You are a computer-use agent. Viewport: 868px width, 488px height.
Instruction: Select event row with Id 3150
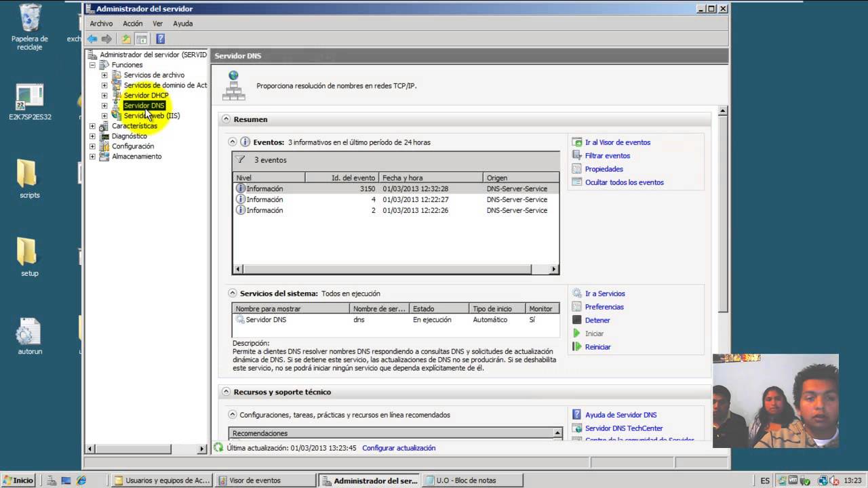396,188
